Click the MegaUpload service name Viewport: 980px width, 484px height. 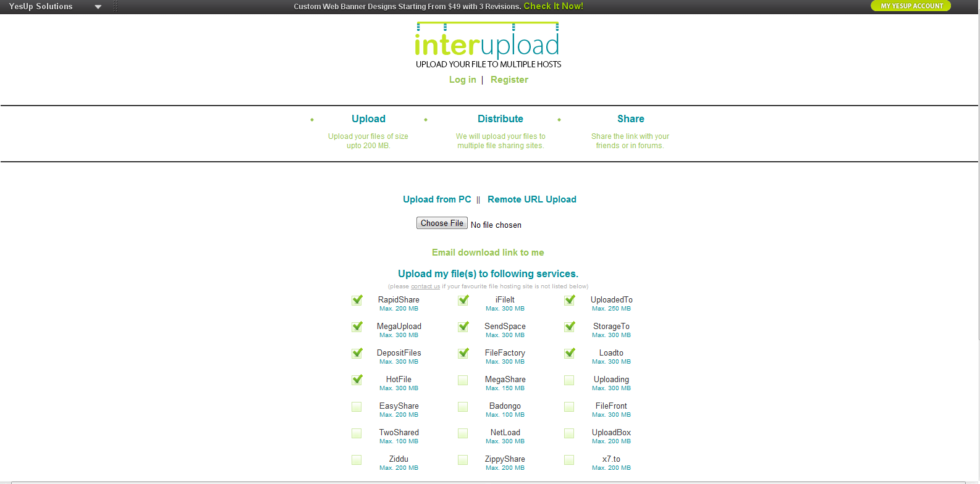[x=399, y=327]
